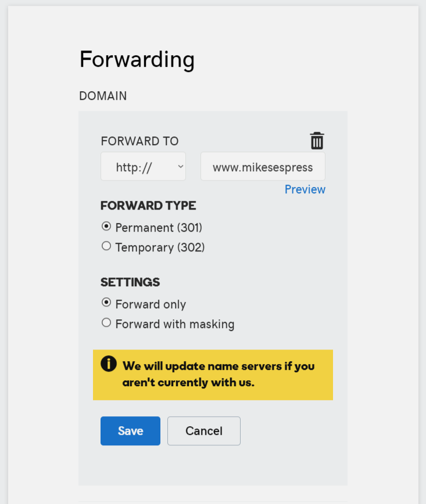Focus the www.mikesespress URL field

point(263,167)
